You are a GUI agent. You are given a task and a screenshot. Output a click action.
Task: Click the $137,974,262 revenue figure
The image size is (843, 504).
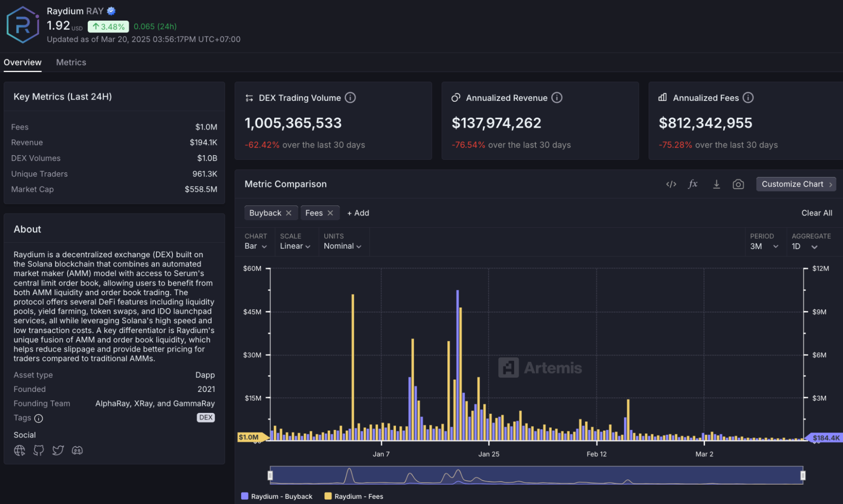[496, 123]
